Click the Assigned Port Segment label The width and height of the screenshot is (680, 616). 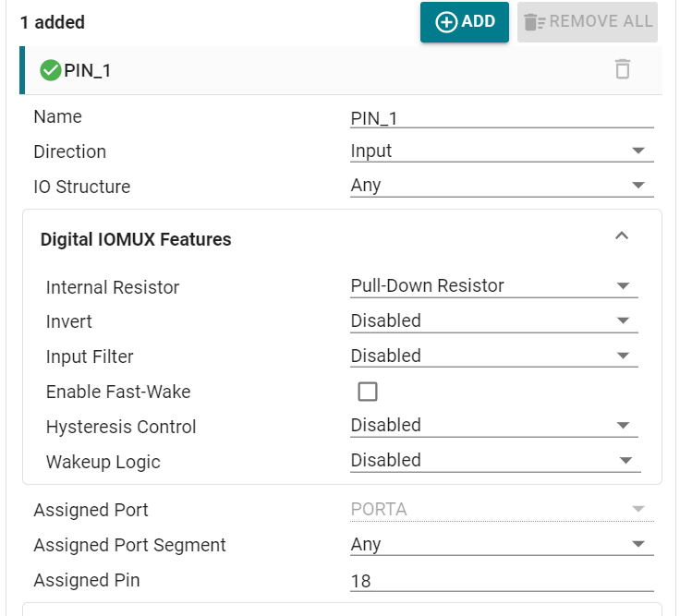pos(129,545)
